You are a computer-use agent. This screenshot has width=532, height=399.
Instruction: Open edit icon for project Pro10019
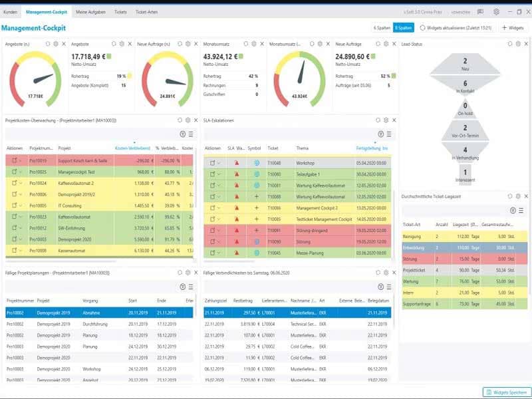coord(14,160)
